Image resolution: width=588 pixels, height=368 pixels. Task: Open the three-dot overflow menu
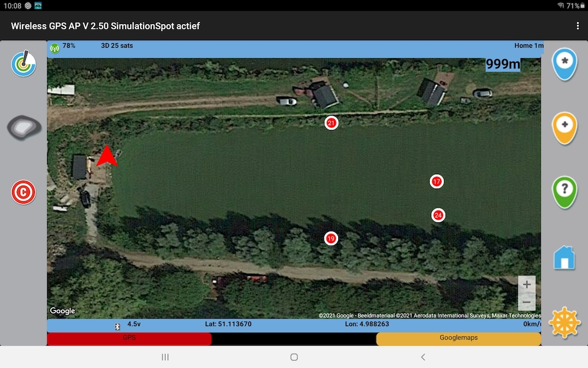pyautogui.click(x=578, y=26)
